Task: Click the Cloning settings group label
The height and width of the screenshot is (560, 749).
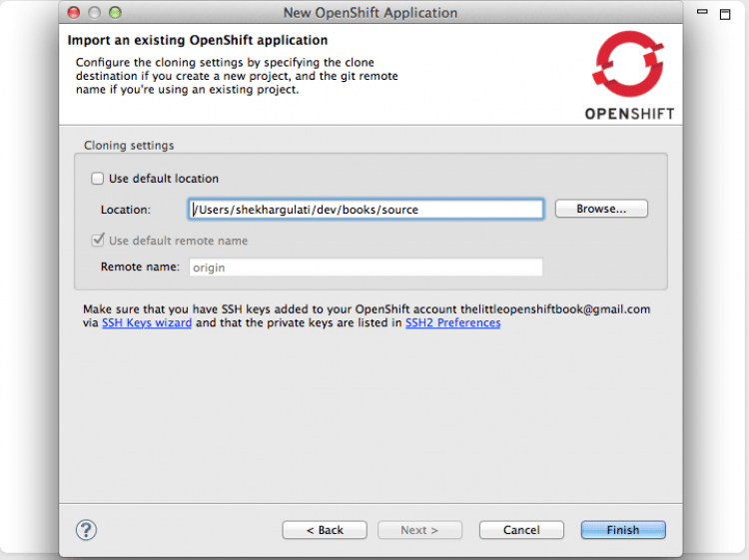Action: coord(129,146)
